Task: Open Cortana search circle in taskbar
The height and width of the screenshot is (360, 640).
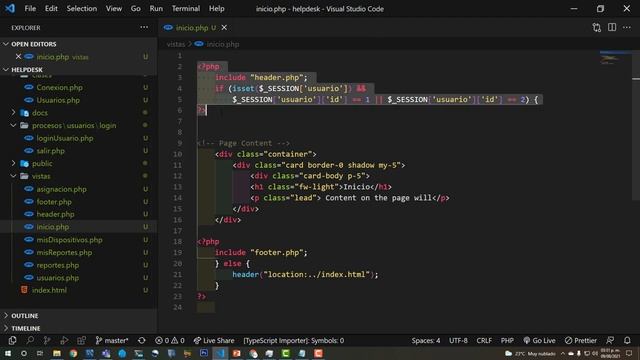Action: pyautogui.click(x=24, y=353)
